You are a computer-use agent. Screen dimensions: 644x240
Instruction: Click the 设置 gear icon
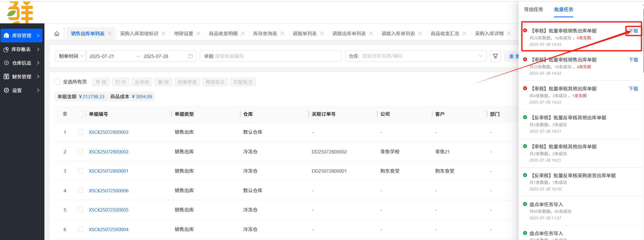pos(7,90)
